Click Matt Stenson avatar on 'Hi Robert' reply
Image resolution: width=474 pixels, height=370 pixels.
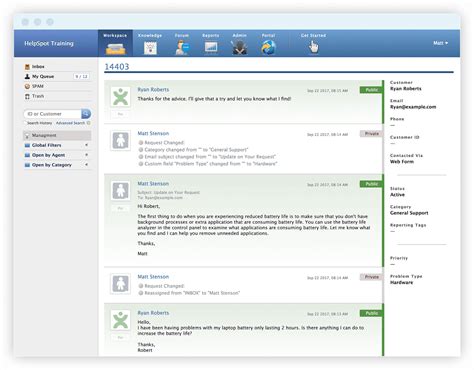(x=120, y=191)
